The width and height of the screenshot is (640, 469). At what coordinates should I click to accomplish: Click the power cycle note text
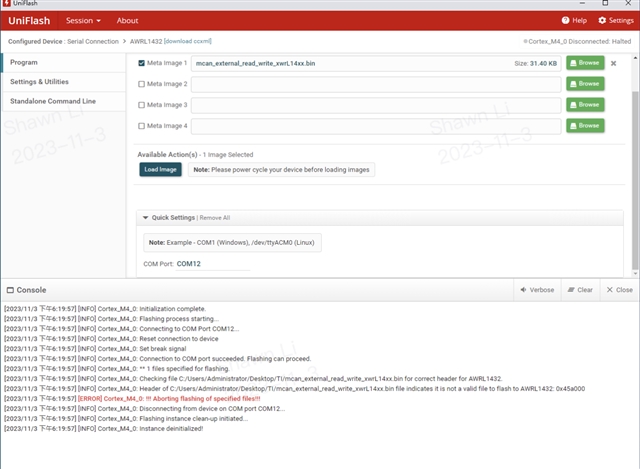pos(281,169)
